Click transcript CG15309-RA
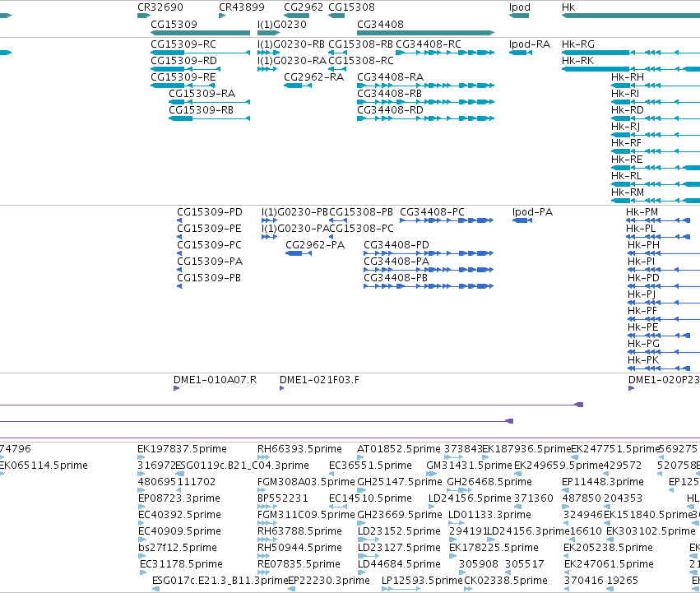 pyautogui.click(x=210, y=102)
